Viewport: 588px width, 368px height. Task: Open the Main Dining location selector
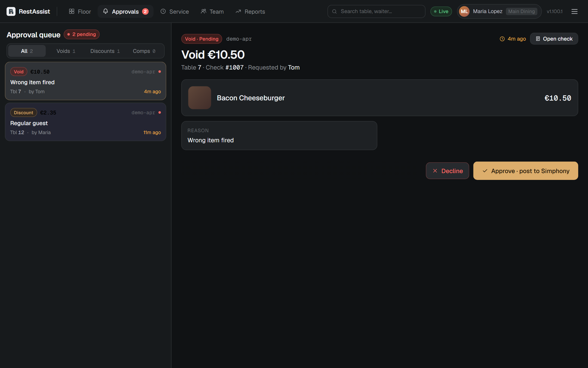pos(522,11)
